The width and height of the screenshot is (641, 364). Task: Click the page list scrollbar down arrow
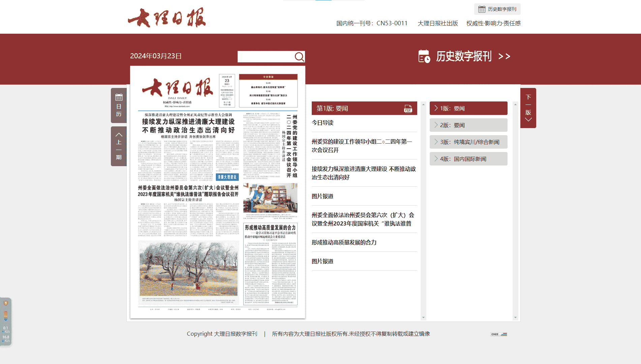(515, 317)
